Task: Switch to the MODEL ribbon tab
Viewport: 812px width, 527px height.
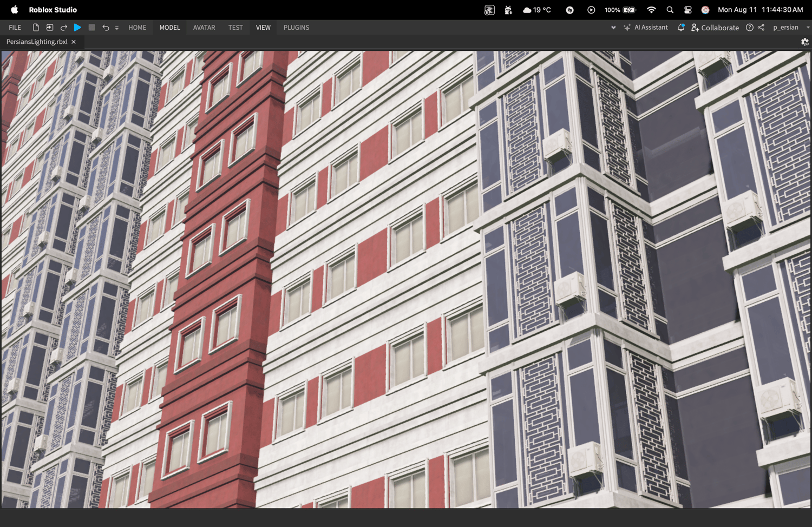Action: tap(169, 28)
